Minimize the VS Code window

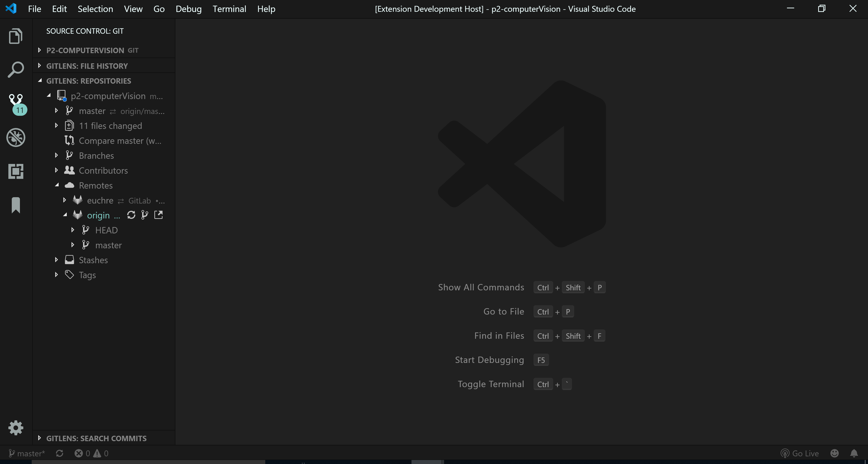(x=791, y=8)
